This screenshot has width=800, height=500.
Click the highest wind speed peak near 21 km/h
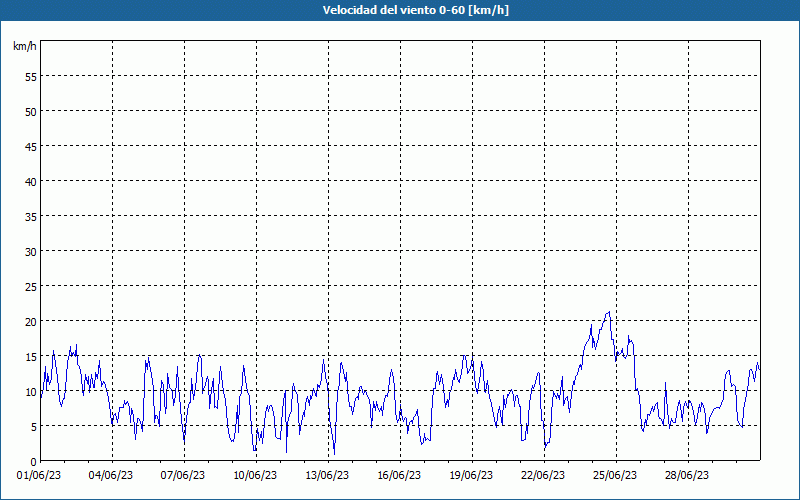coord(609,312)
